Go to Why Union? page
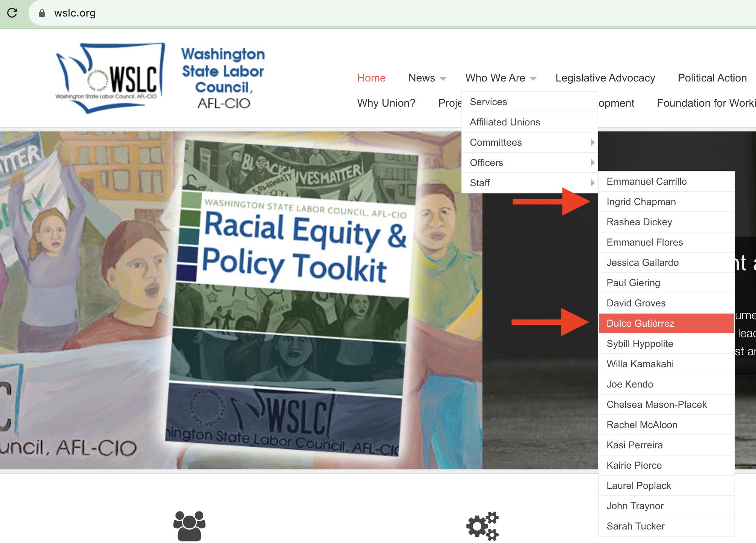The height and width of the screenshot is (543, 756). [386, 103]
